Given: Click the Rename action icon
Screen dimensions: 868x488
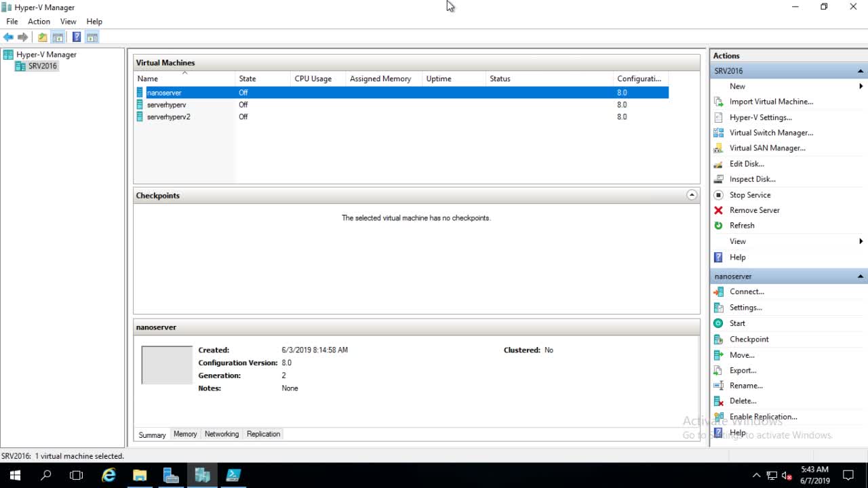Looking at the screenshot, I should click(718, 386).
